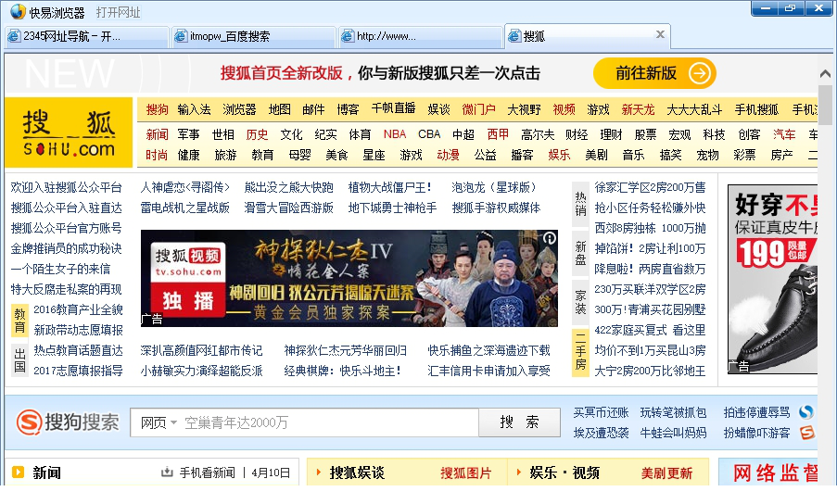The image size is (837, 504).
Task: Click the 搜狗搜索 logo
Action: (68, 422)
